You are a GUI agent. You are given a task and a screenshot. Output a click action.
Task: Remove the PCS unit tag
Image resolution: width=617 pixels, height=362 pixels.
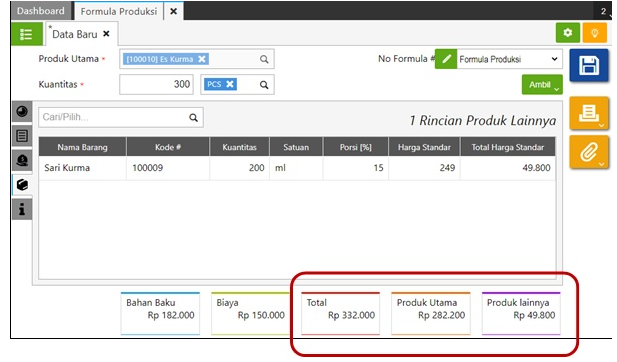230,84
